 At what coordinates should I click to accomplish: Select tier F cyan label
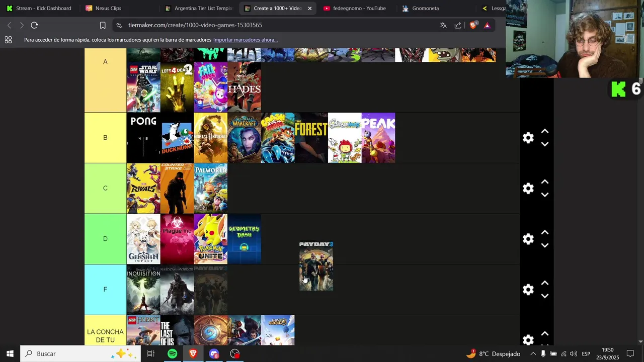[x=105, y=290]
